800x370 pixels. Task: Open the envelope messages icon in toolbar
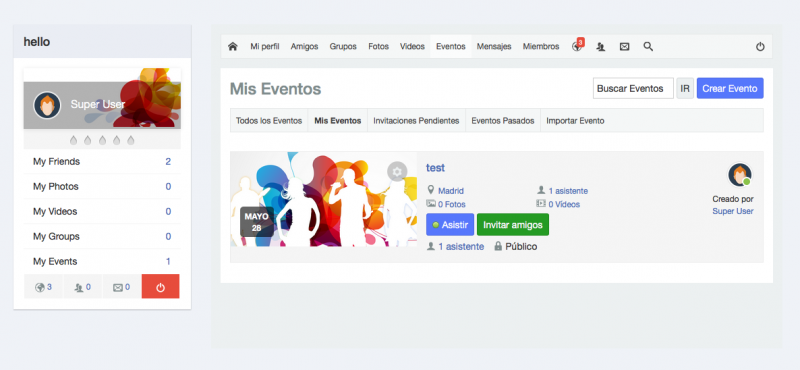click(x=624, y=46)
